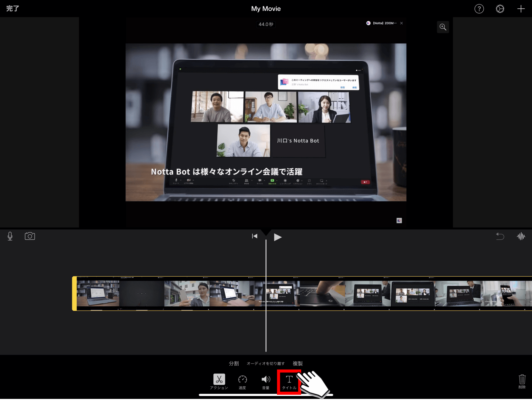Jump to clip start button
The image size is (532, 406).
point(255,236)
